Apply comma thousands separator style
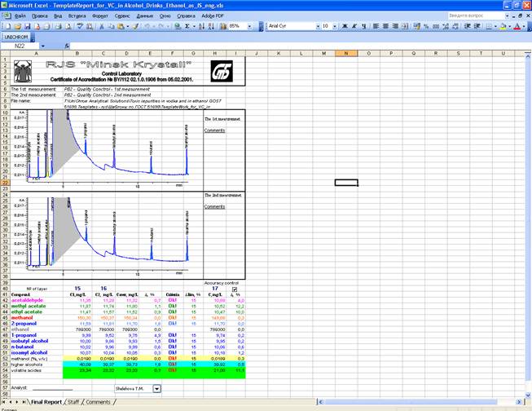This screenshot has height=411, width=532. pos(437,26)
